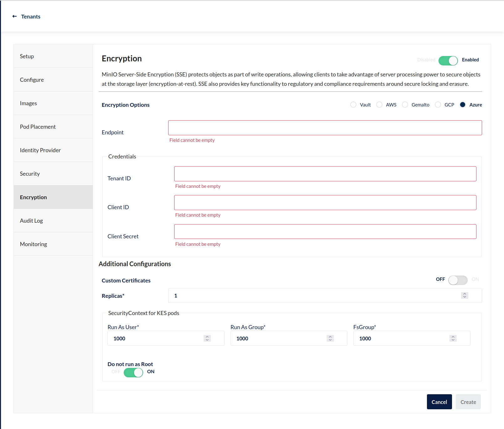Click the Run As User field
504x429 pixels.
pyautogui.click(x=166, y=338)
